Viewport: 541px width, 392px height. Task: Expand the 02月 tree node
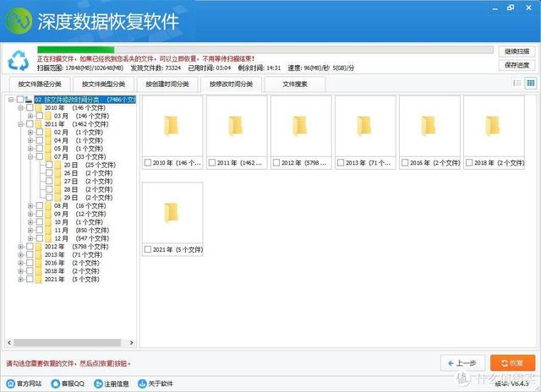point(30,133)
